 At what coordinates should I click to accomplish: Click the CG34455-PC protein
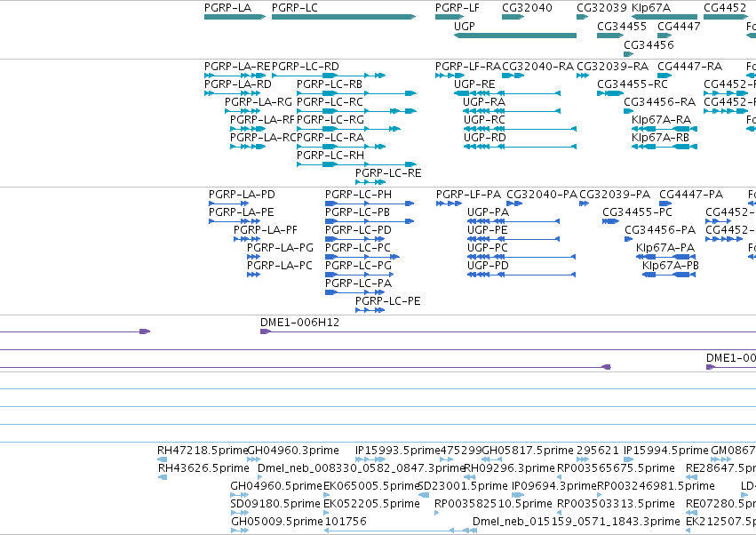click(x=611, y=221)
